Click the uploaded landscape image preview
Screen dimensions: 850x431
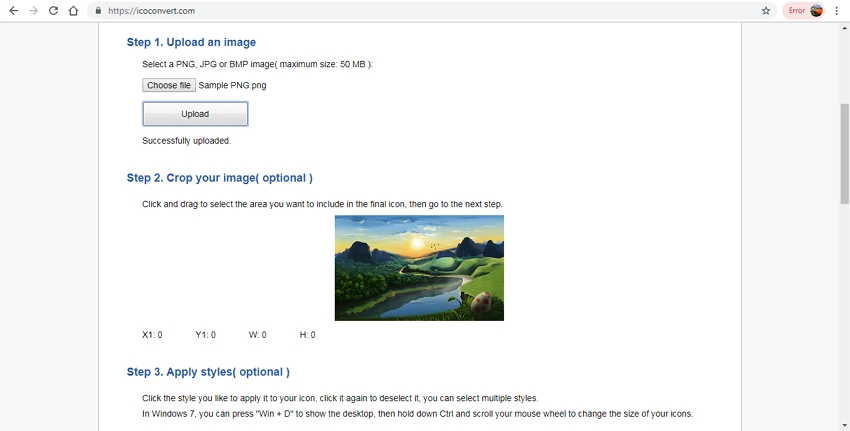coord(419,267)
